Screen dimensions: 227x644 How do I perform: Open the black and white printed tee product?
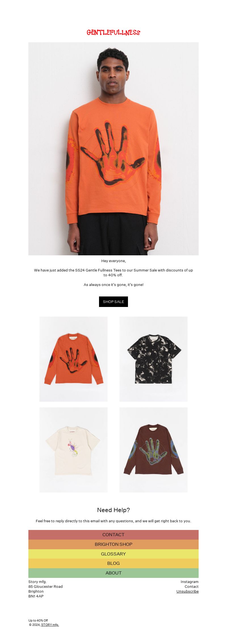click(x=154, y=359)
